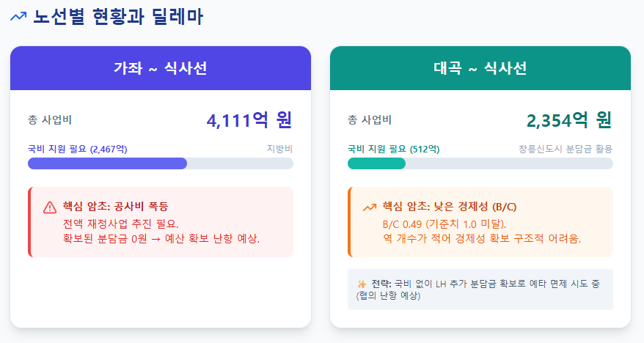Click the 국비 지원 필요 (2,467억) label
This screenshot has height=343, width=644.
pos(78,149)
